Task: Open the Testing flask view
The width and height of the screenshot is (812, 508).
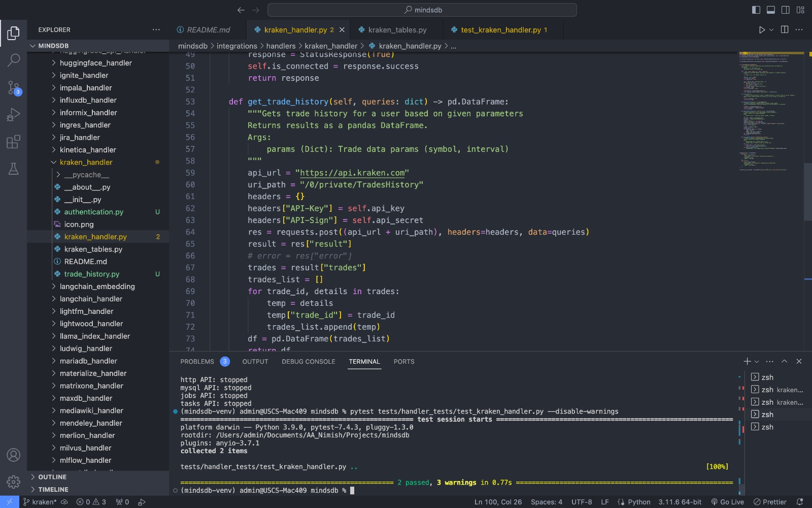Action: tap(14, 169)
